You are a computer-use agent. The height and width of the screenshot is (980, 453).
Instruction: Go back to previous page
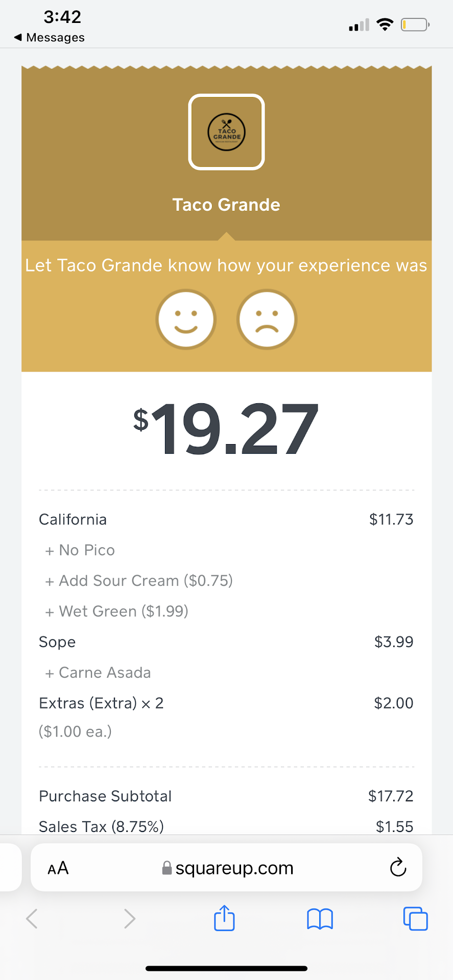(x=32, y=919)
